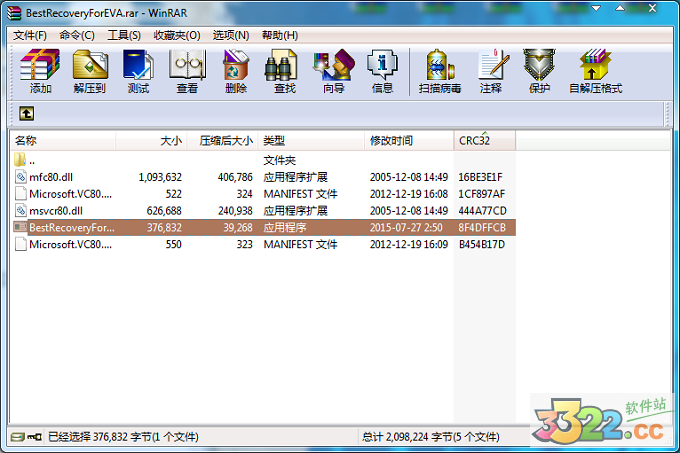Viewport: 680px width, 453px height.
Task: Click packed size 39,268
Action: tap(238, 228)
